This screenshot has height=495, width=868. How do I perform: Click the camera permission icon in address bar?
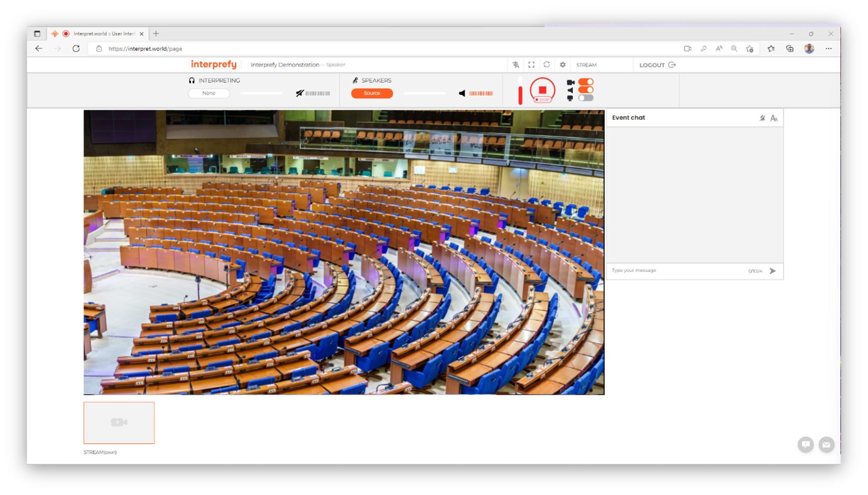(x=688, y=49)
